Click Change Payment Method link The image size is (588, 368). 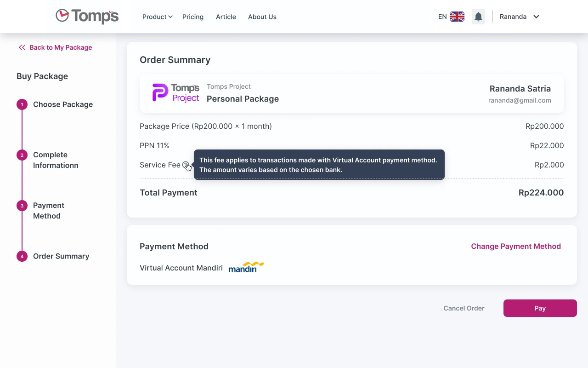coord(515,247)
